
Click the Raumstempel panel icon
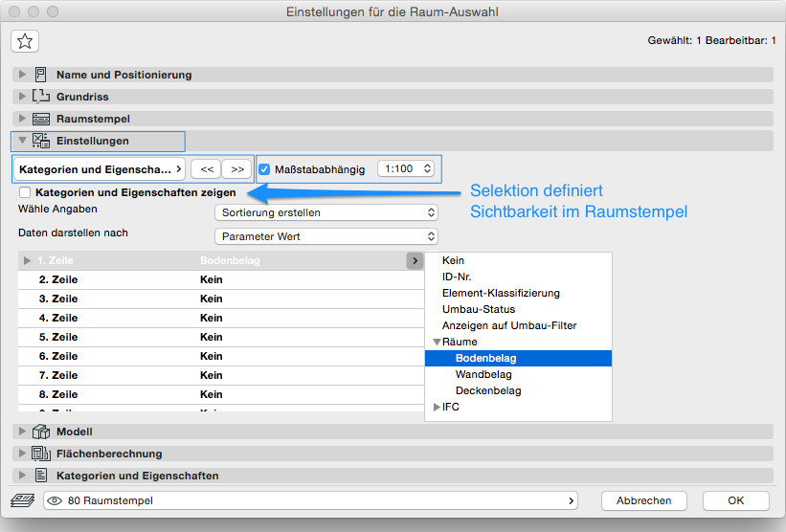(x=41, y=119)
